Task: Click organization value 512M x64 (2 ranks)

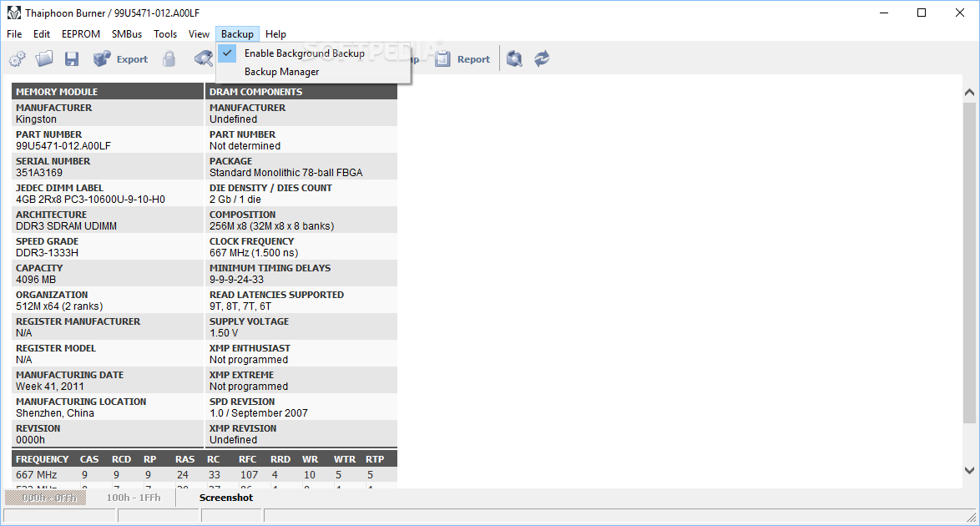Action: pos(59,306)
